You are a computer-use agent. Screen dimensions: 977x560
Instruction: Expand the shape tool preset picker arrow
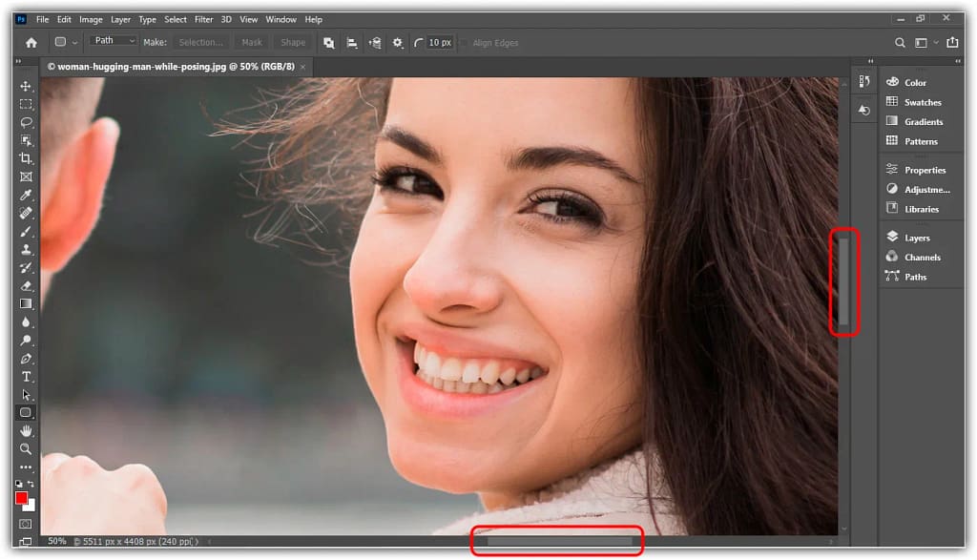[x=74, y=42]
